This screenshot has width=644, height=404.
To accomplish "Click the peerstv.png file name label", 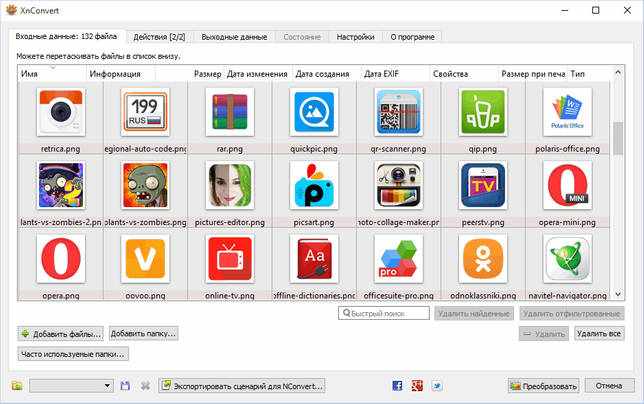I will 483,223.
